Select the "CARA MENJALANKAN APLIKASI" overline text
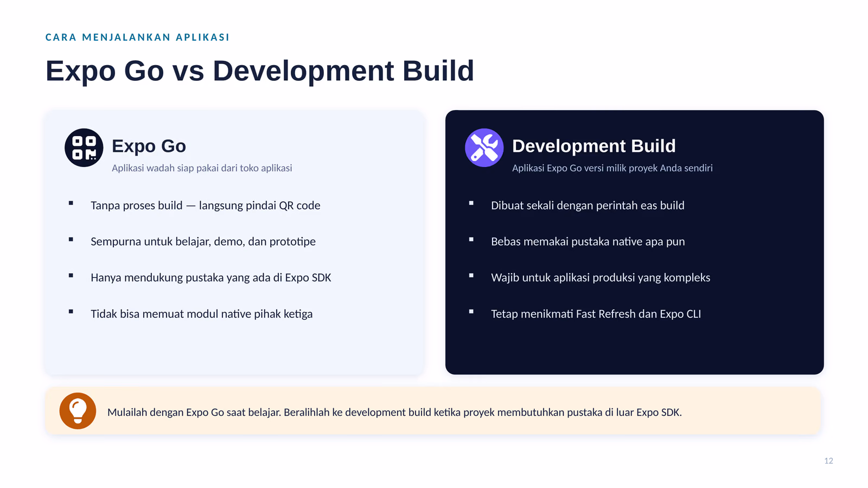 click(x=137, y=37)
